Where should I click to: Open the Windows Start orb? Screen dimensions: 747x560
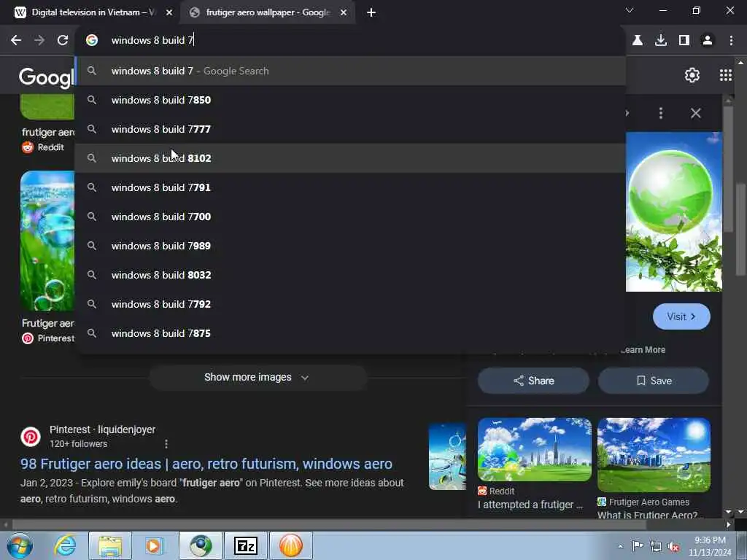[20, 545]
